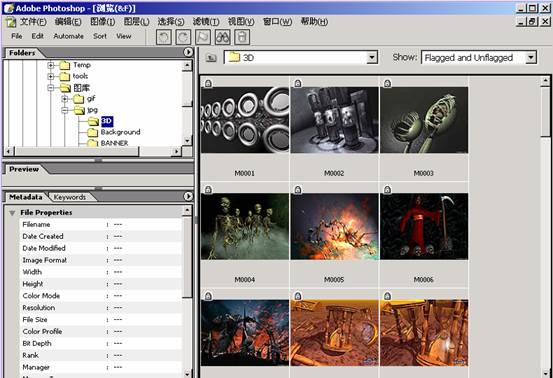Open the 选择(S) menu
The image size is (553, 378).
tap(171, 22)
